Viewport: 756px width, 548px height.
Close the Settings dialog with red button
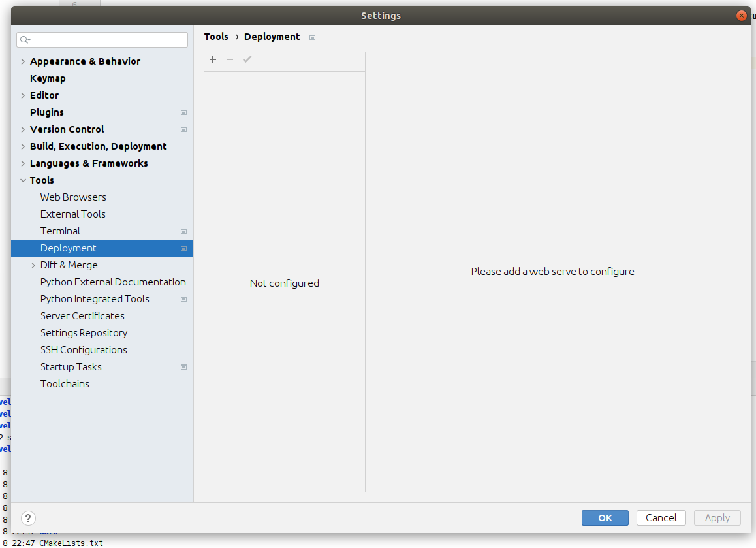point(742,16)
